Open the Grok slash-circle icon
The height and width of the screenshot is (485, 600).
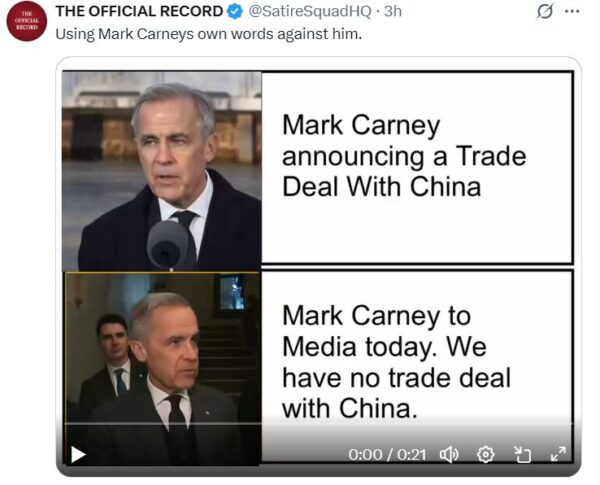pos(545,11)
